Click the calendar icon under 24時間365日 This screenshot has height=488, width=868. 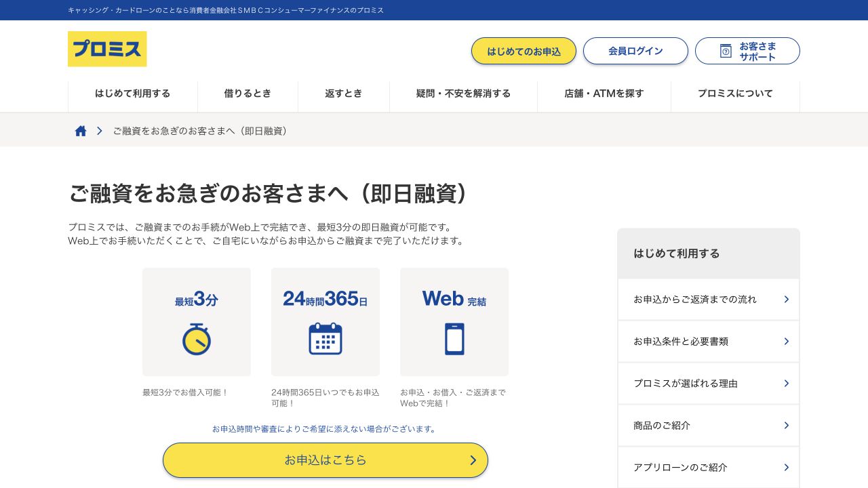325,338
